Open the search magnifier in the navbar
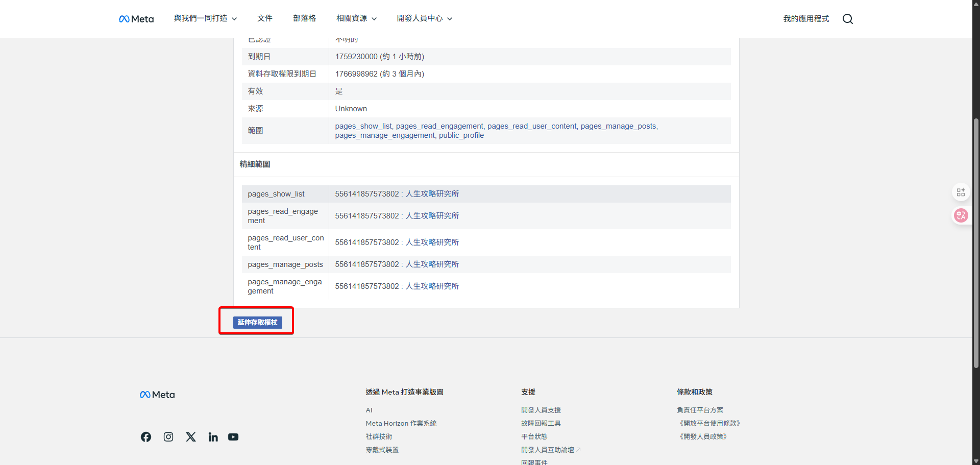 pyautogui.click(x=847, y=19)
